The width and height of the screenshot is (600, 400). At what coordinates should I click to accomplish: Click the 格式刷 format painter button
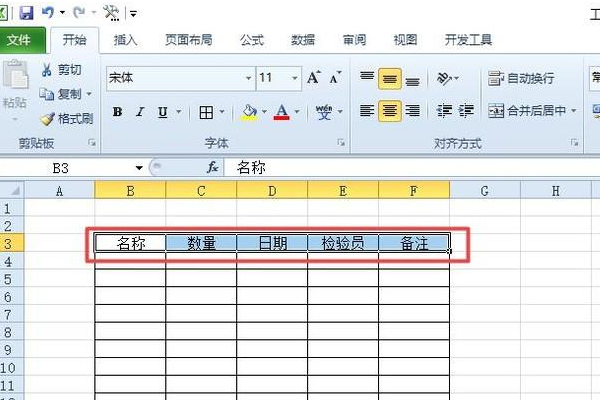point(67,119)
